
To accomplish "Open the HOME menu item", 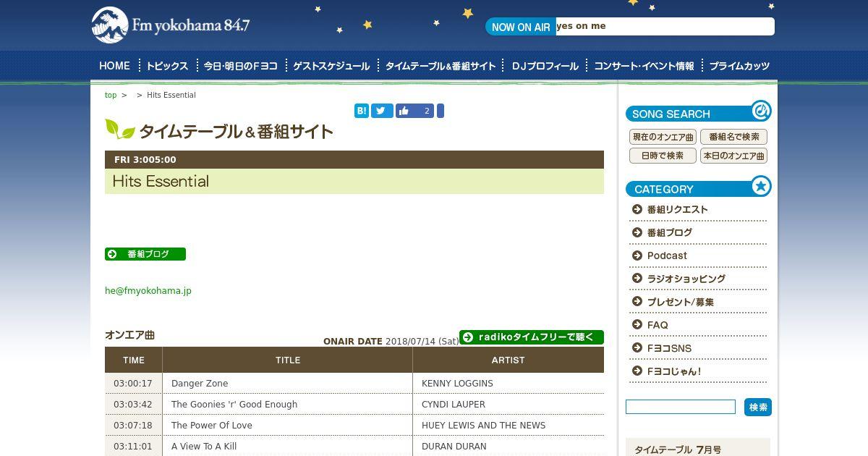I will coord(114,66).
